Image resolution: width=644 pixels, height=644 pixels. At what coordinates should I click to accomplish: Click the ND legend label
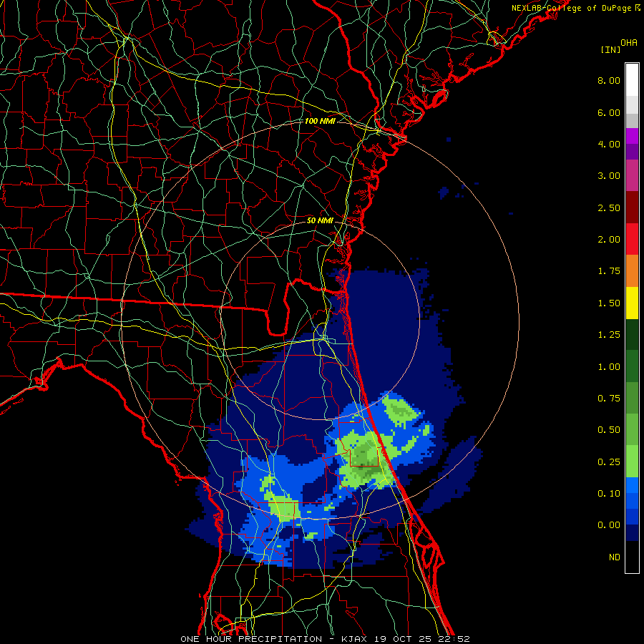(x=615, y=557)
